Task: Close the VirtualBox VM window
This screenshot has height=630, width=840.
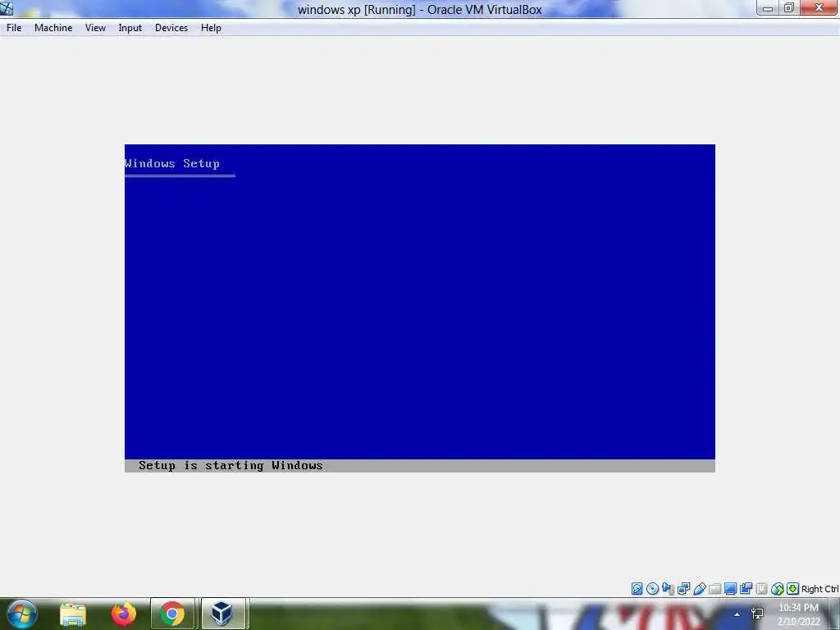Action: [819, 8]
